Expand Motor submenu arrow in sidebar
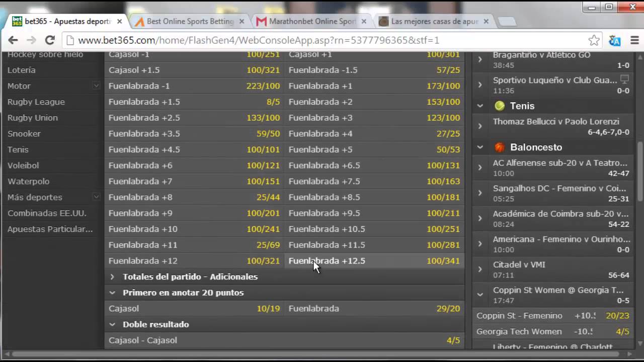 [96, 86]
